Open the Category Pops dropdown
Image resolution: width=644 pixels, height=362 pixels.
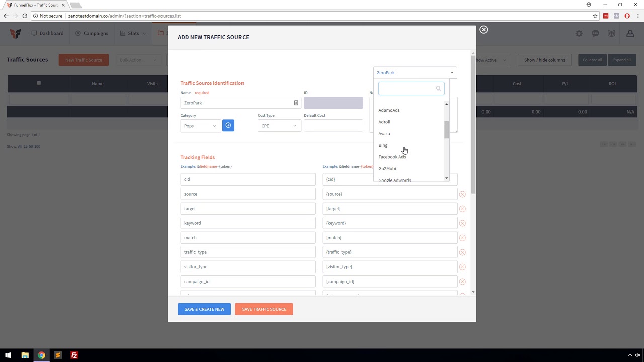200,126
